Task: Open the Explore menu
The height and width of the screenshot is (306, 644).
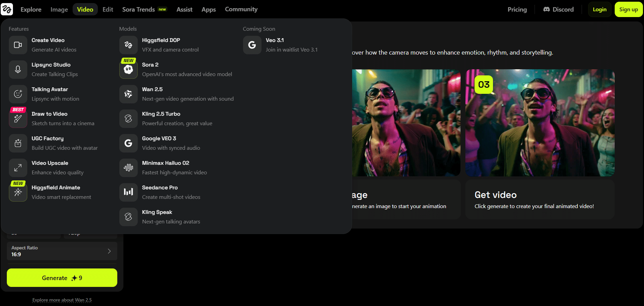Action: tap(31, 10)
